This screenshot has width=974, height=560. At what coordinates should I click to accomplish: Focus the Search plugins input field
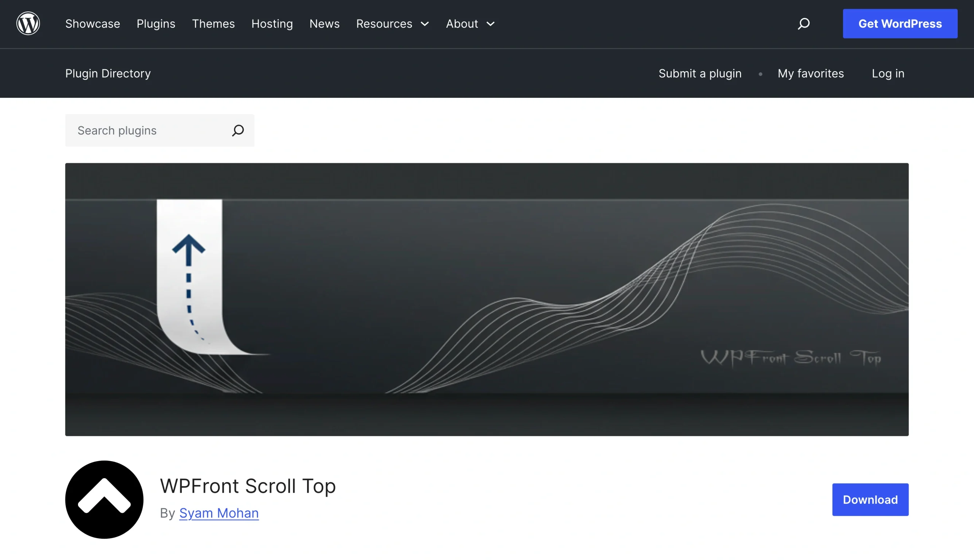(x=159, y=130)
